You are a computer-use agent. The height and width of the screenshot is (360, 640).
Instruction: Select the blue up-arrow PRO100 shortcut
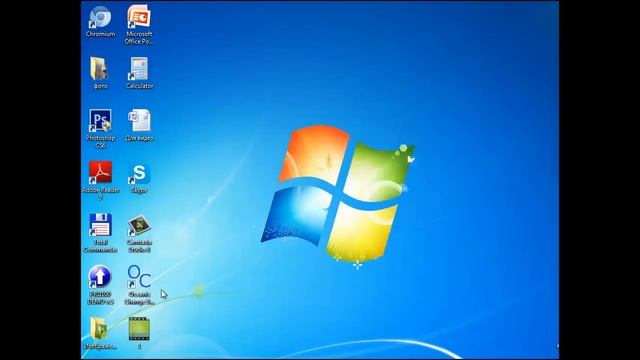coord(100,277)
